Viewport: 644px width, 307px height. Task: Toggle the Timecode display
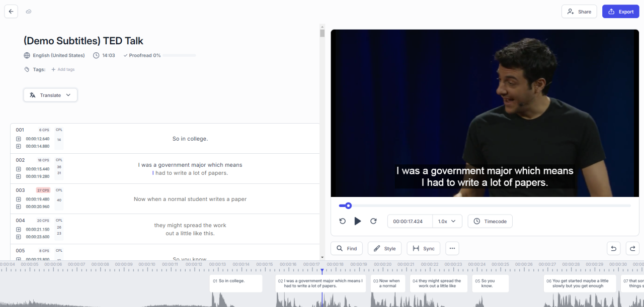490,221
